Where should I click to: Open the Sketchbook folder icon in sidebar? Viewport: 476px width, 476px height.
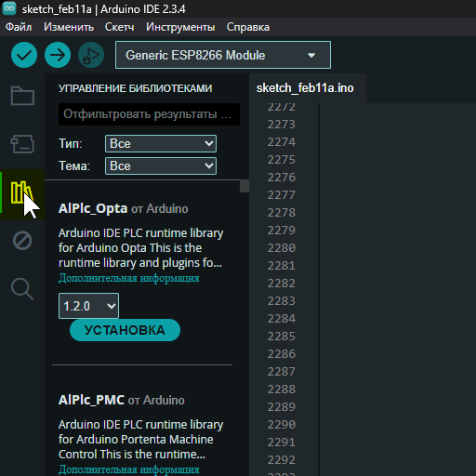22,96
